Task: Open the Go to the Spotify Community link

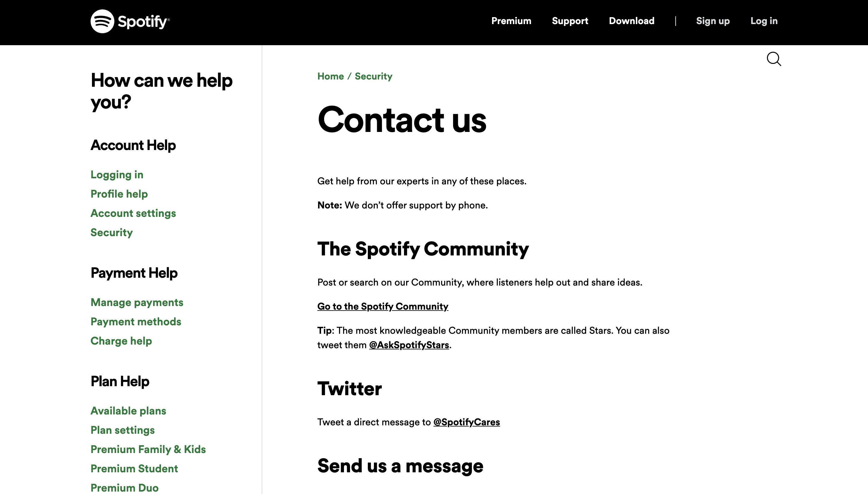Action: pyautogui.click(x=383, y=306)
